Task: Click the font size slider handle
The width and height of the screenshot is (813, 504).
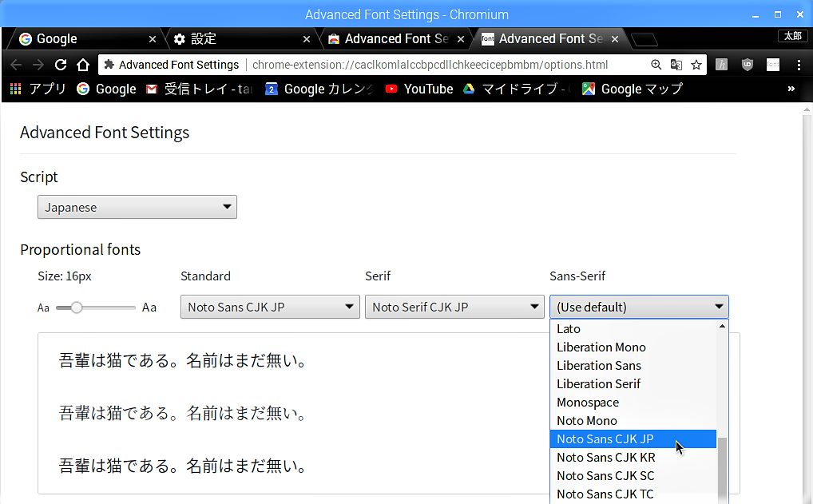Action: [77, 308]
